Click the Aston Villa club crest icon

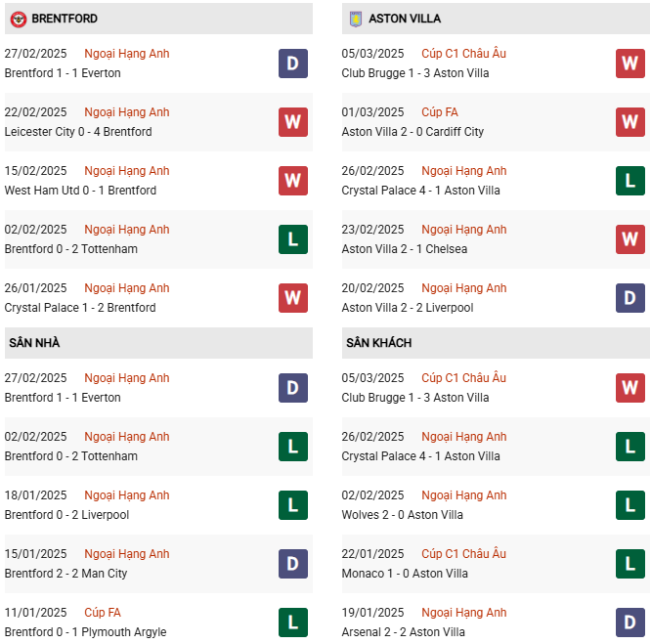pos(355,19)
